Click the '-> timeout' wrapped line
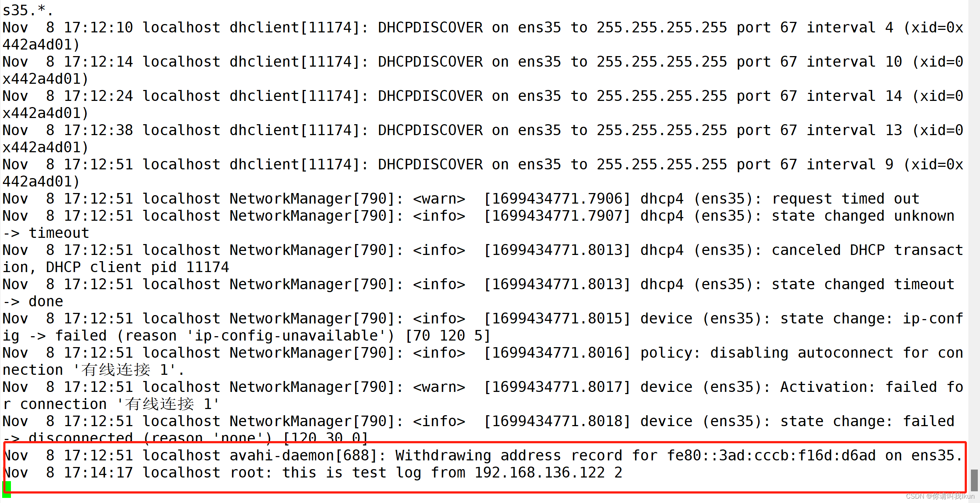980x503 pixels. point(46,233)
